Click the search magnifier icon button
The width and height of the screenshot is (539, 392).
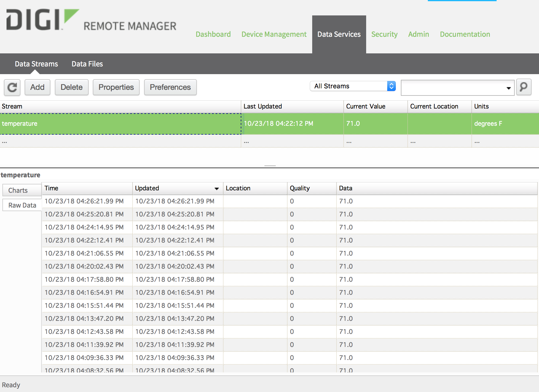coord(524,87)
